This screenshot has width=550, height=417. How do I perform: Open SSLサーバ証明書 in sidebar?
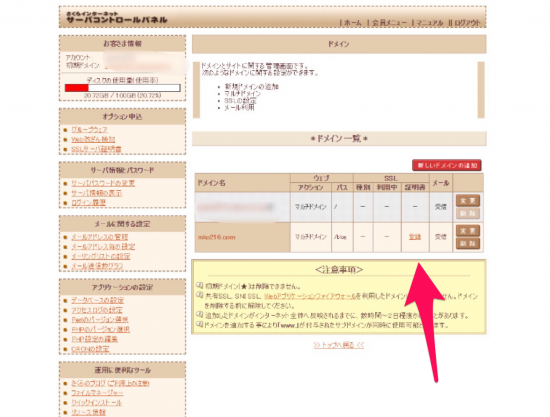point(96,149)
